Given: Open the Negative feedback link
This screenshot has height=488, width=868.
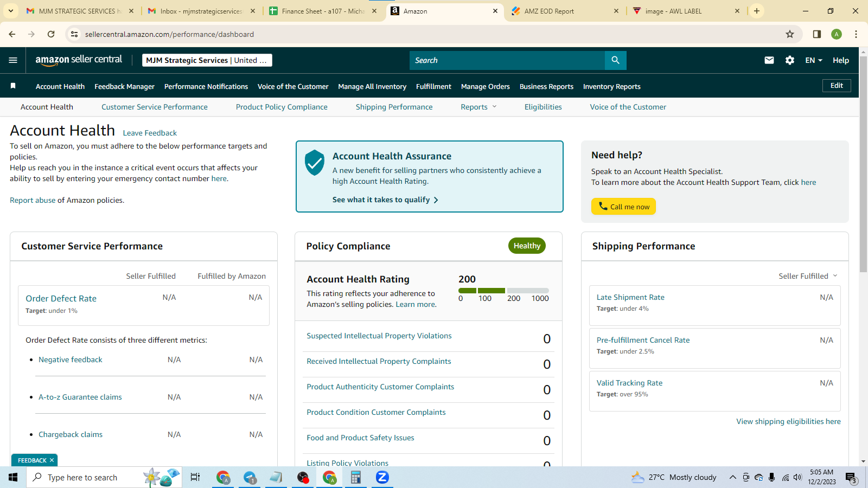Looking at the screenshot, I should click(71, 359).
